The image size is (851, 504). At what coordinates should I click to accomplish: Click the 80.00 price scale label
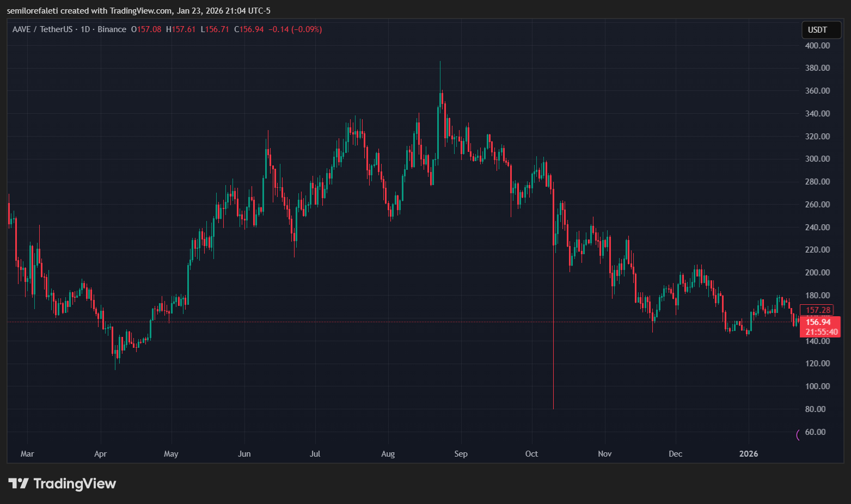pos(815,409)
